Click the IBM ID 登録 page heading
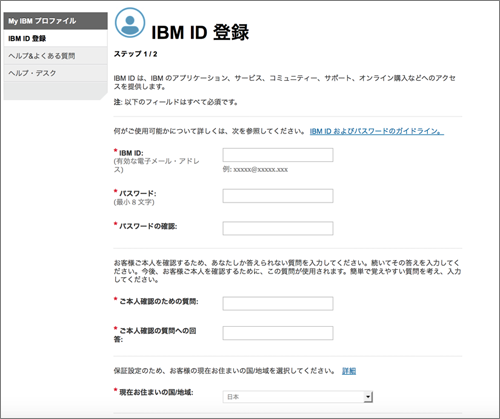 coord(200,32)
